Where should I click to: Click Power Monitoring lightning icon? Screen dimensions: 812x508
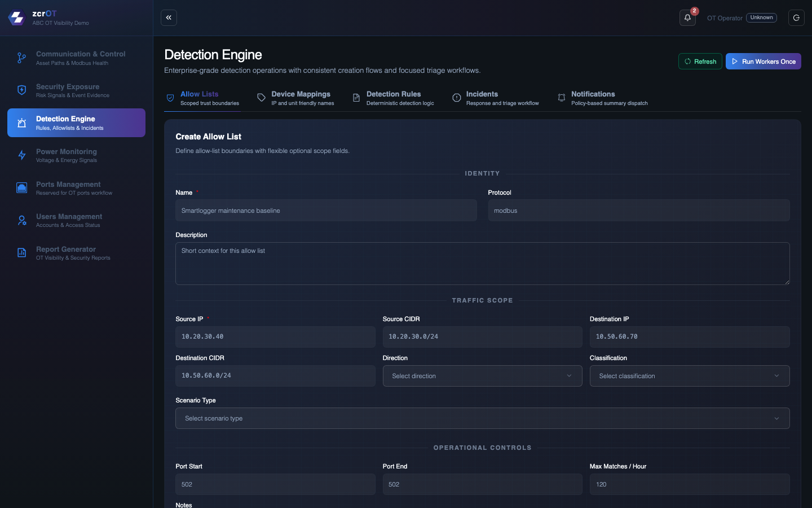[x=21, y=155]
